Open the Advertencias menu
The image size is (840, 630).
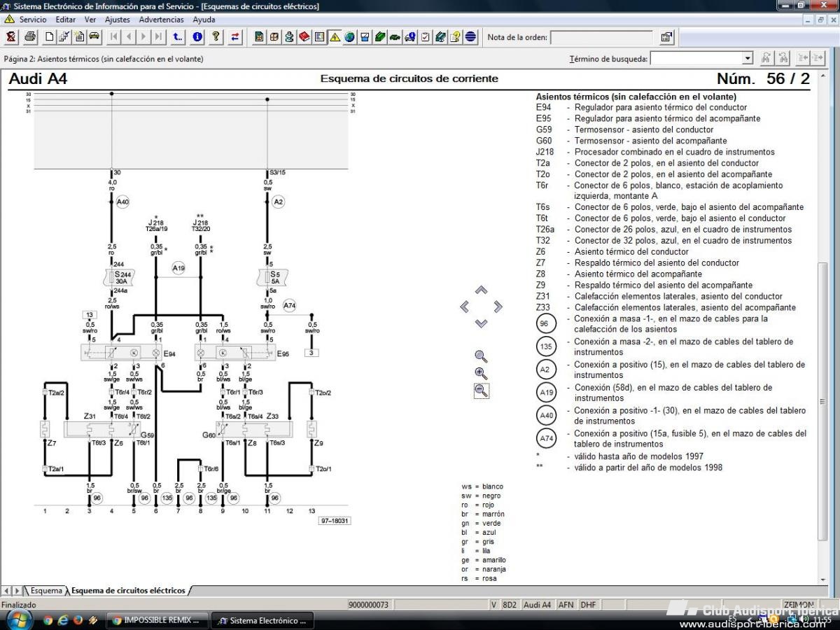tap(162, 20)
